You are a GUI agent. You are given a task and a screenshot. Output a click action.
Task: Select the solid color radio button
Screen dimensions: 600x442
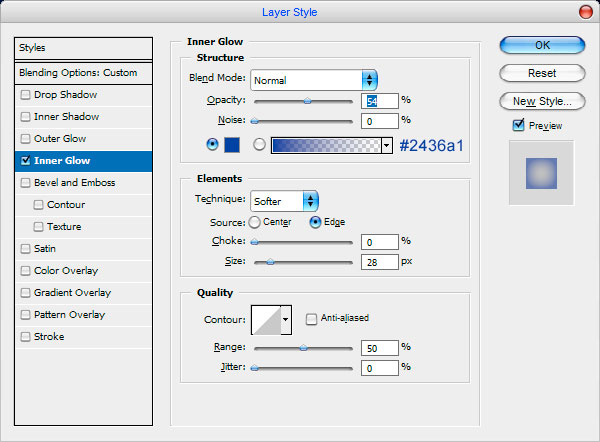[212, 145]
